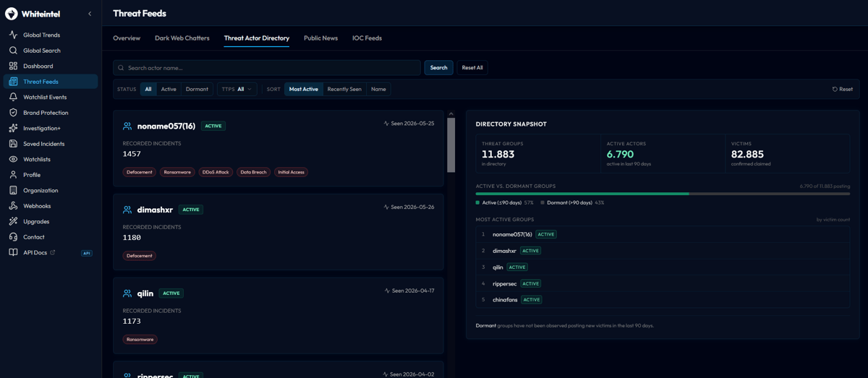Image resolution: width=868 pixels, height=378 pixels.
Task: Click the Profile person icon
Action: coord(13,175)
